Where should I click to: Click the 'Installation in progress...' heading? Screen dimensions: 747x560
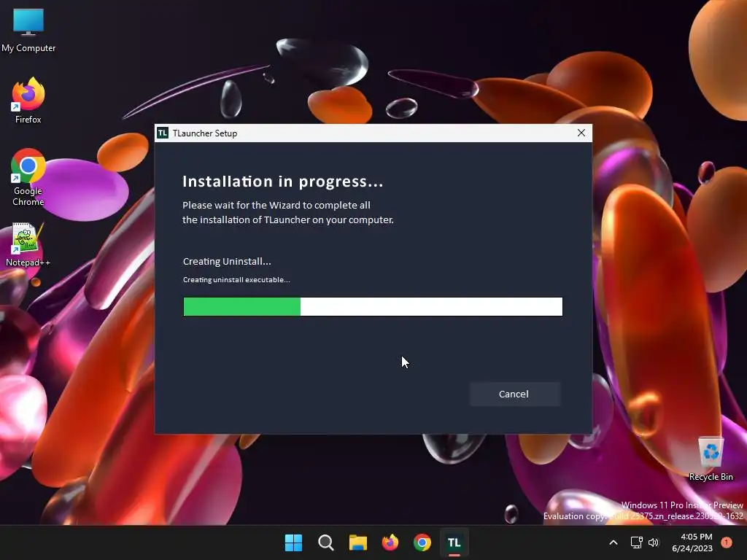(283, 182)
